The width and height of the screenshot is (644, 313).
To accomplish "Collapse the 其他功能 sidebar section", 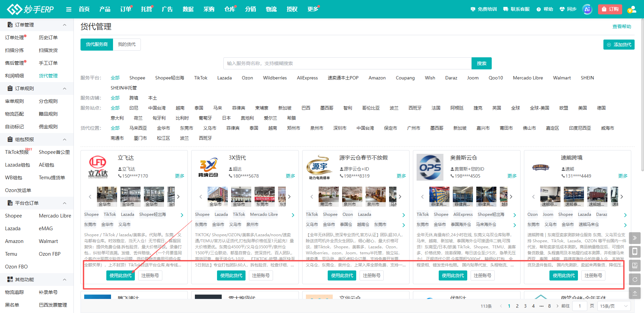I will tap(65, 279).
